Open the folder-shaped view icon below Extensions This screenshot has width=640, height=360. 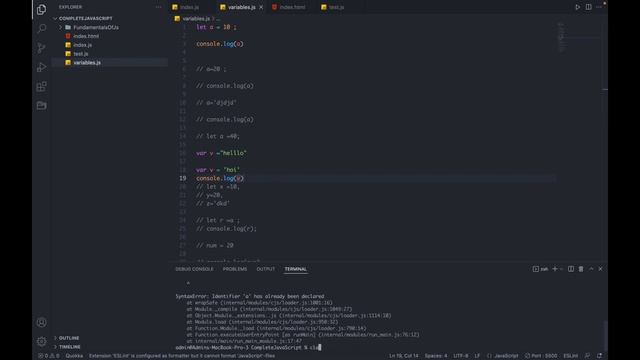(x=41, y=105)
